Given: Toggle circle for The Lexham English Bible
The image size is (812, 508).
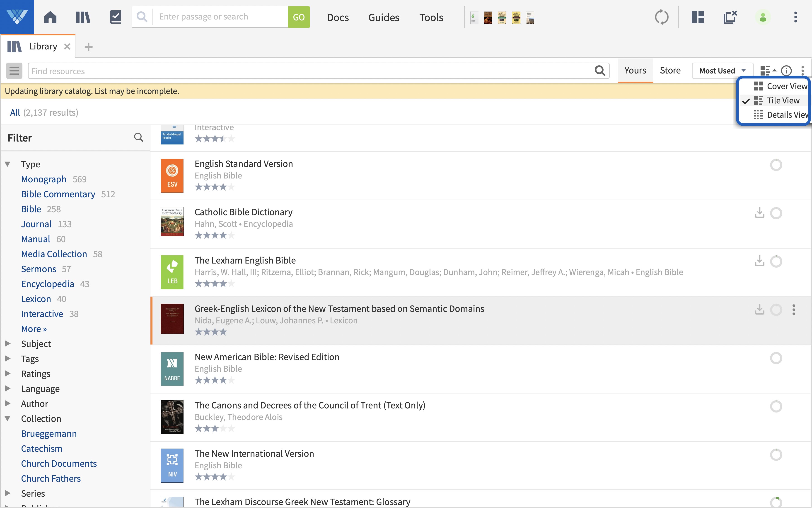Looking at the screenshot, I should click(776, 261).
